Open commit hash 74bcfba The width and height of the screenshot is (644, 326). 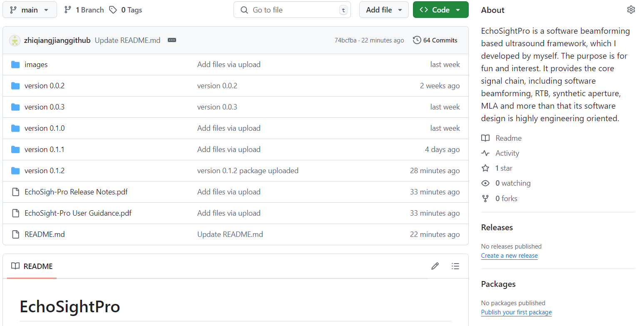pos(346,40)
